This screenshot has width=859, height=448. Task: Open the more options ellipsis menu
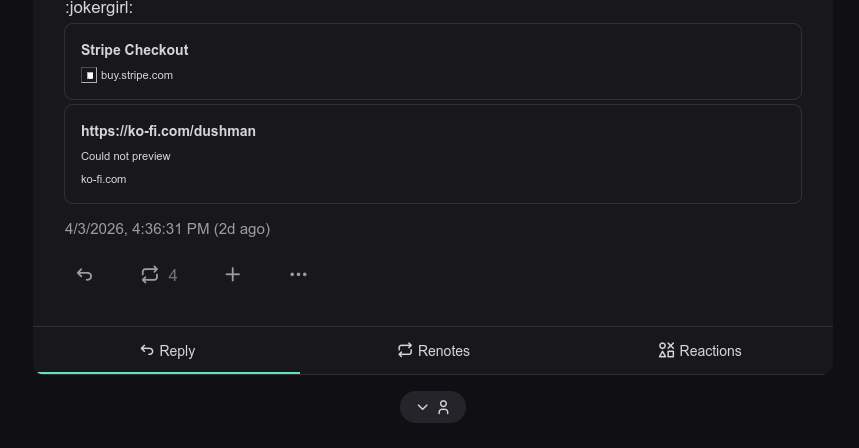298,275
